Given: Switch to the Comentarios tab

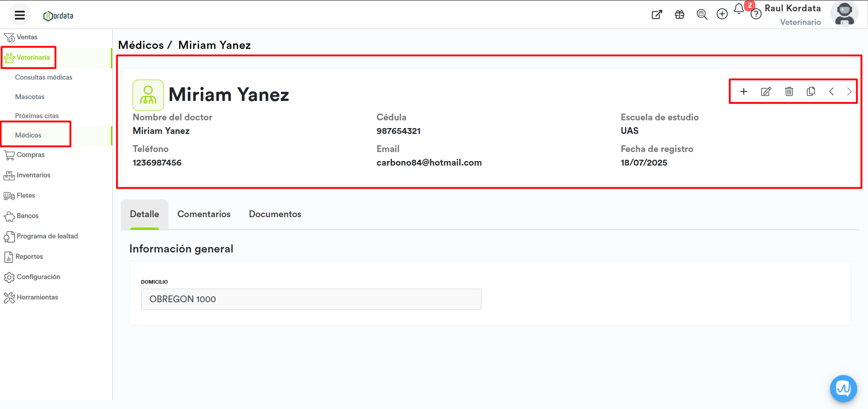Looking at the screenshot, I should (x=204, y=214).
